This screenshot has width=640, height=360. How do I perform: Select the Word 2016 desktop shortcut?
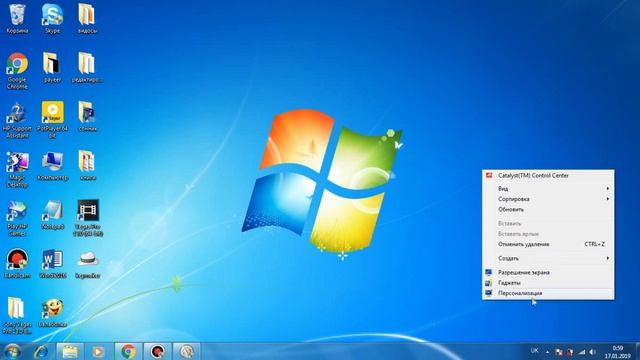point(52,264)
